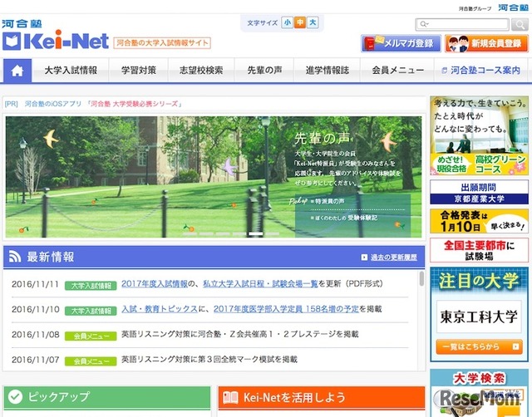Click 大学入試情報 tag on 2016/11/10 row
This screenshot has height=417, width=532.
pos(91,311)
